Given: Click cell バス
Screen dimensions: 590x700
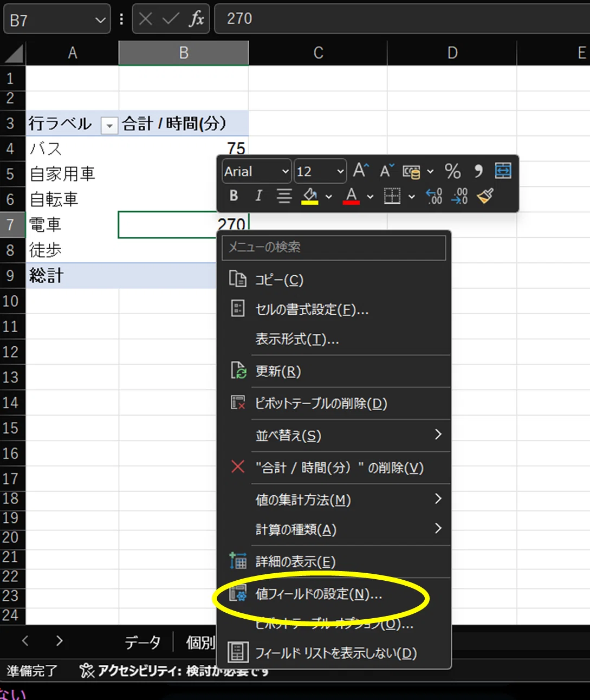Looking at the screenshot, I should coord(72,148).
